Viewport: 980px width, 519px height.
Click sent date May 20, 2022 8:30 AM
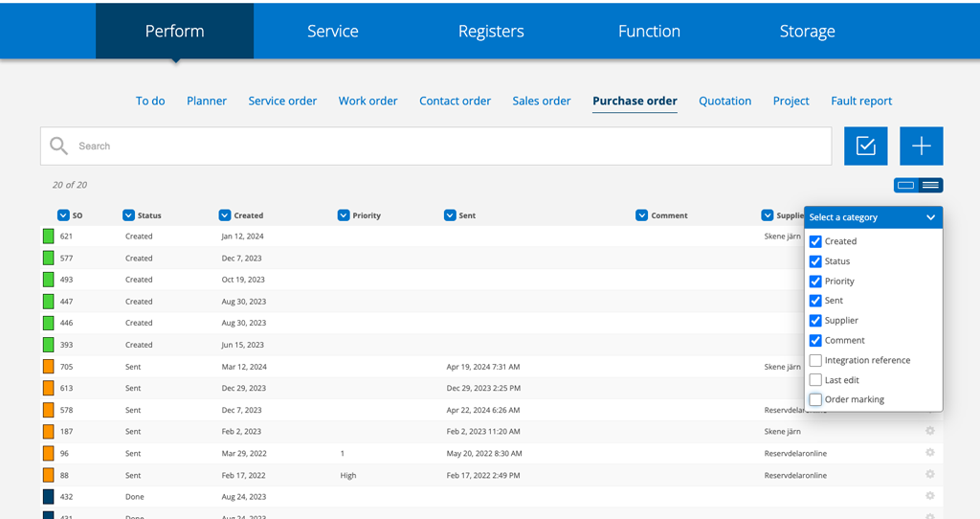tap(484, 453)
